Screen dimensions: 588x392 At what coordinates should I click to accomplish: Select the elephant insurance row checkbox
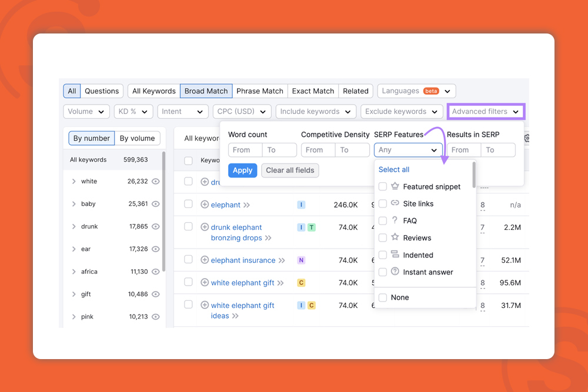pos(188,259)
